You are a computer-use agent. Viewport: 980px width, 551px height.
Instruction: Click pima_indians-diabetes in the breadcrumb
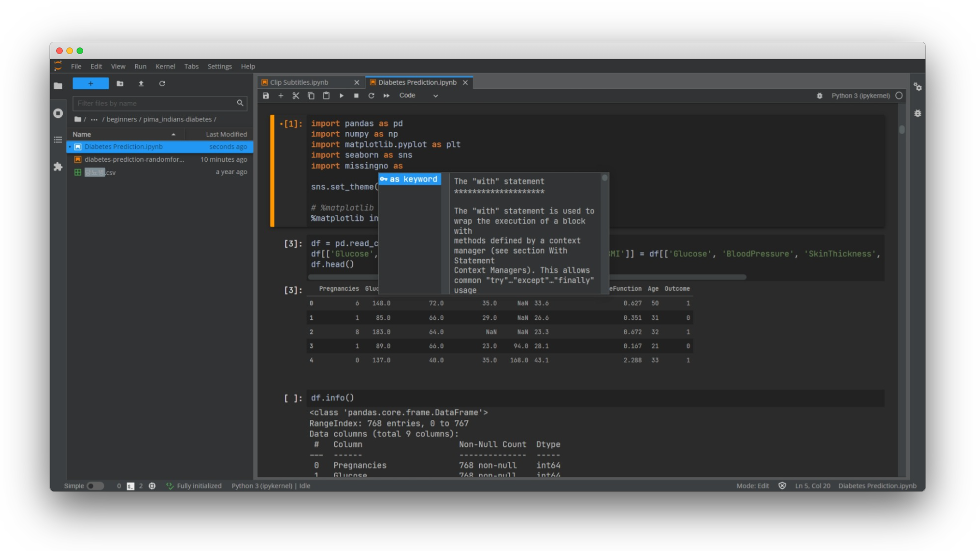tap(178, 119)
